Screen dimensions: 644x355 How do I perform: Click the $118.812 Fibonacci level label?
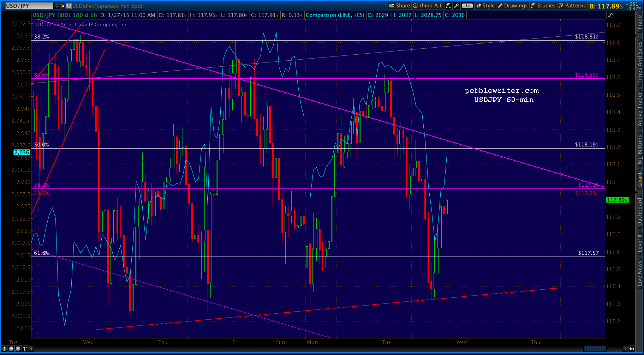coord(586,37)
